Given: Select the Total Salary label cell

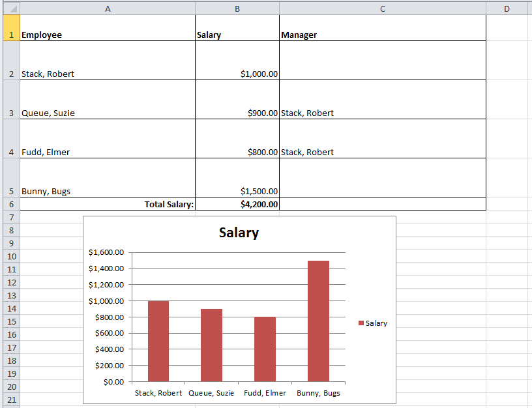Looking at the screenshot, I should (x=107, y=204).
